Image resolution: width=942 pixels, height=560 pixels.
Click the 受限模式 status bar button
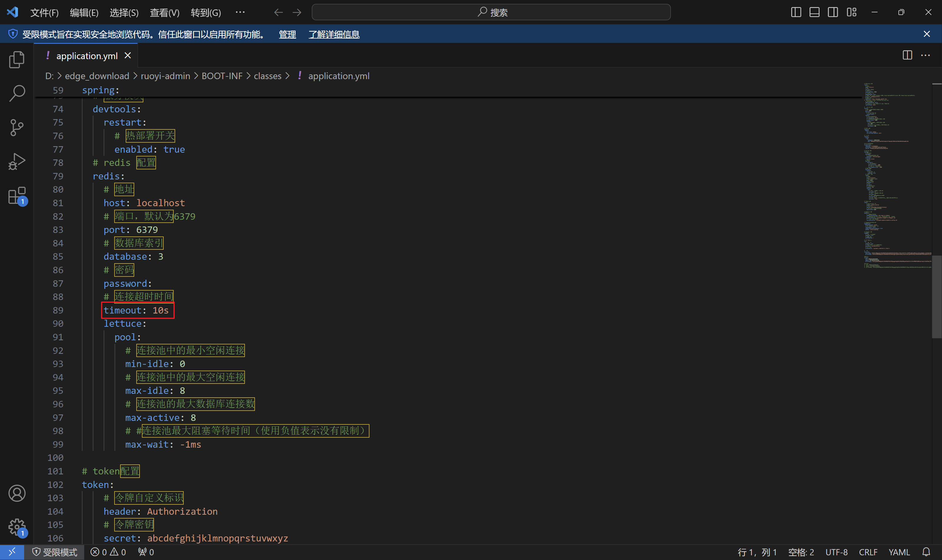[55, 552]
